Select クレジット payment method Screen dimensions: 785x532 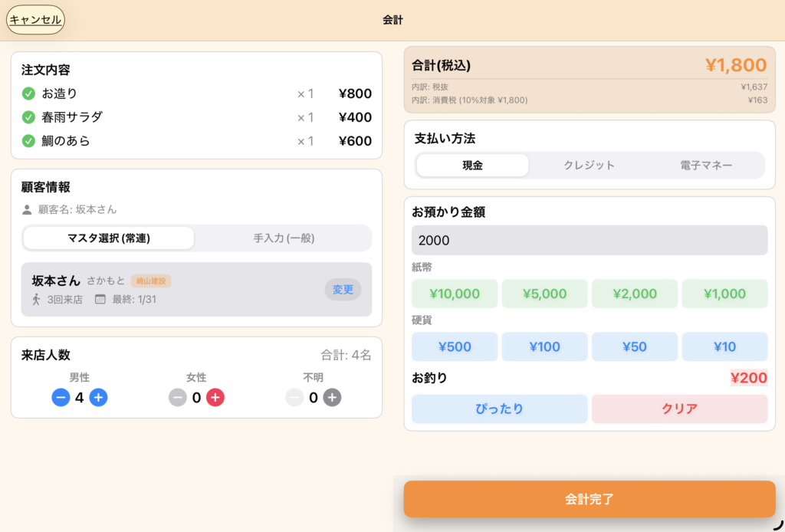[590, 165]
